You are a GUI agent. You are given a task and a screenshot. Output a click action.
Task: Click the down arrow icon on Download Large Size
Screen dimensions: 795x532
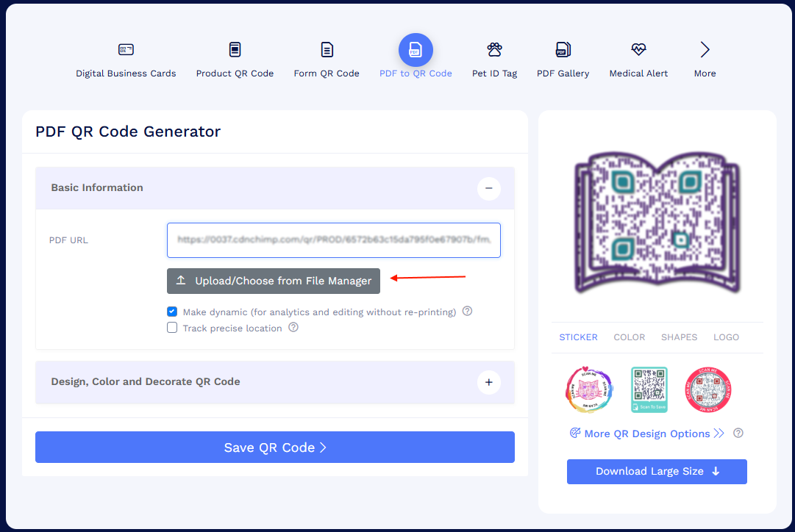(716, 471)
